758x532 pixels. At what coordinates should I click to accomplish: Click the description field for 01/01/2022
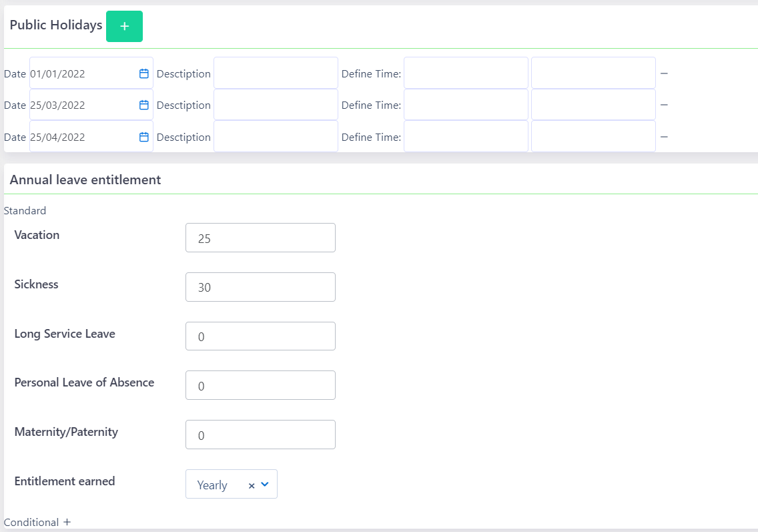[276, 73]
